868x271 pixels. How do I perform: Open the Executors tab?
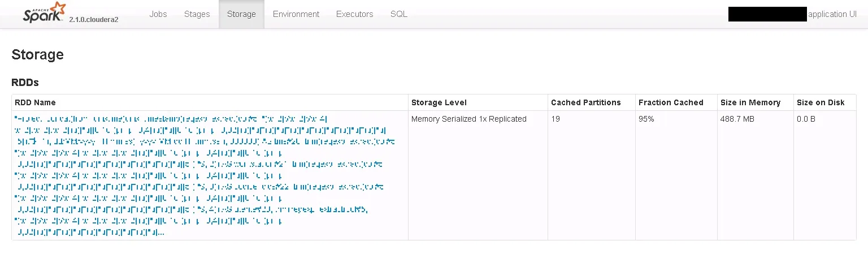click(354, 14)
